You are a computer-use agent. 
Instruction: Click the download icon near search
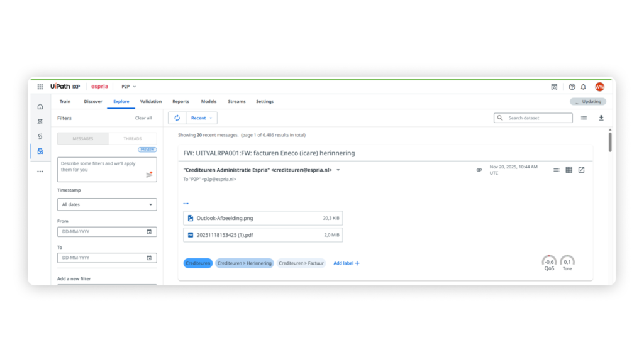point(601,118)
